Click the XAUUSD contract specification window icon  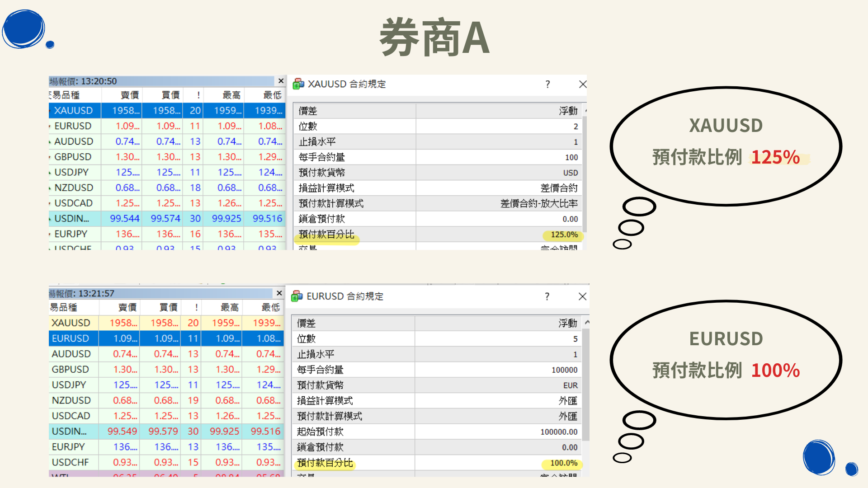click(298, 84)
